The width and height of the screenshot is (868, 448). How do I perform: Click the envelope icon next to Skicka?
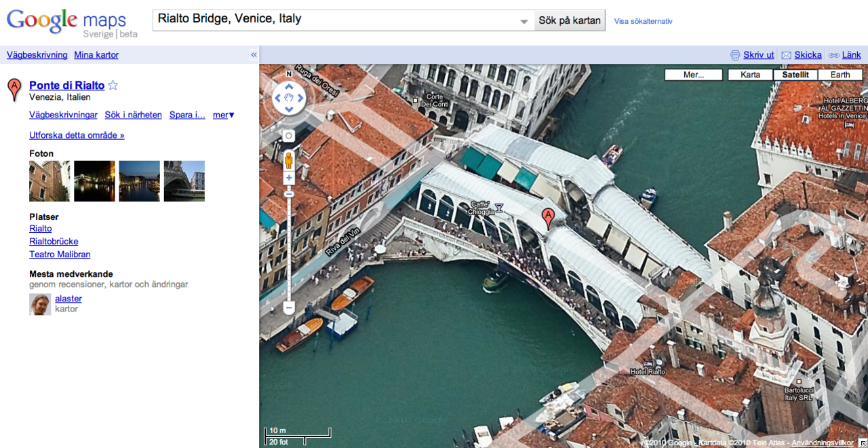pyautogui.click(x=785, y=55)
